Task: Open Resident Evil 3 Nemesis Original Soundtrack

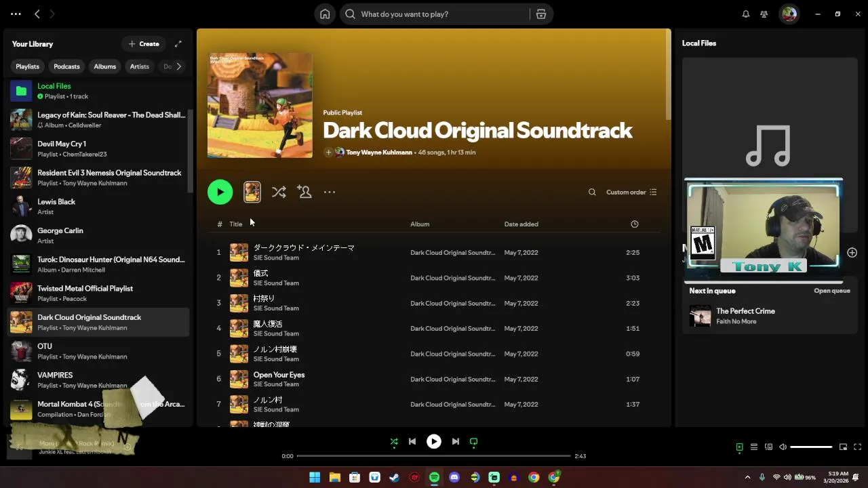Action: (x=98, y=178)
